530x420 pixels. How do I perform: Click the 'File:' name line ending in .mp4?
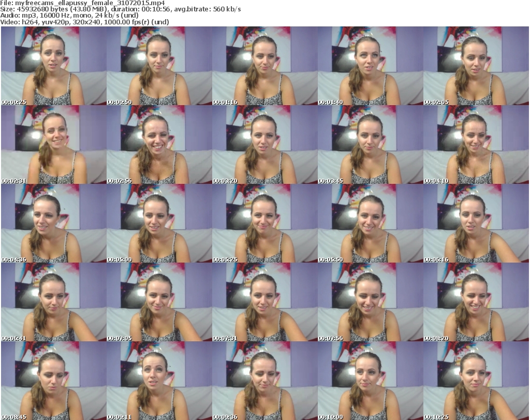(x=82, y=3)
